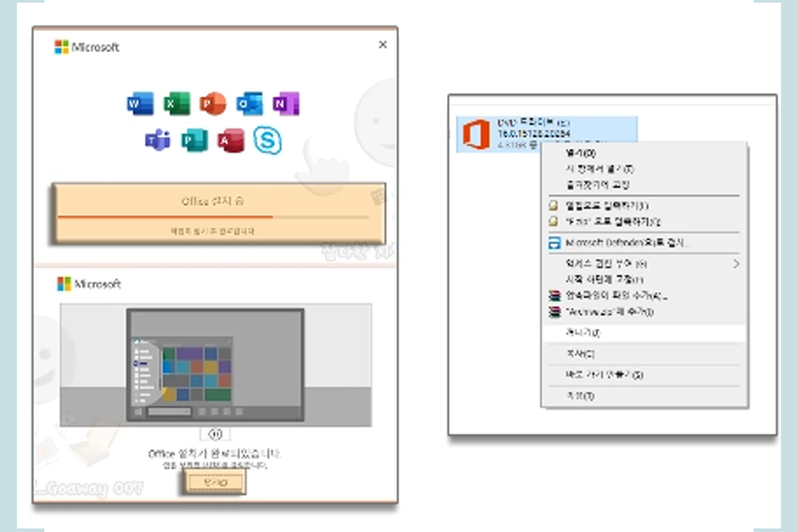Click the Publisher app icon
This screenshot has height=532, width=798.
194,140
